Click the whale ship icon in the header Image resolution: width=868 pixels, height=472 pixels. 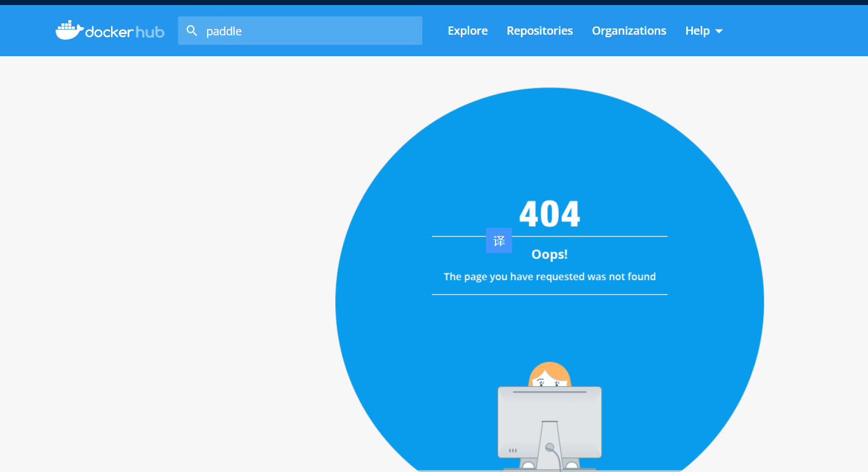[69, 29]
